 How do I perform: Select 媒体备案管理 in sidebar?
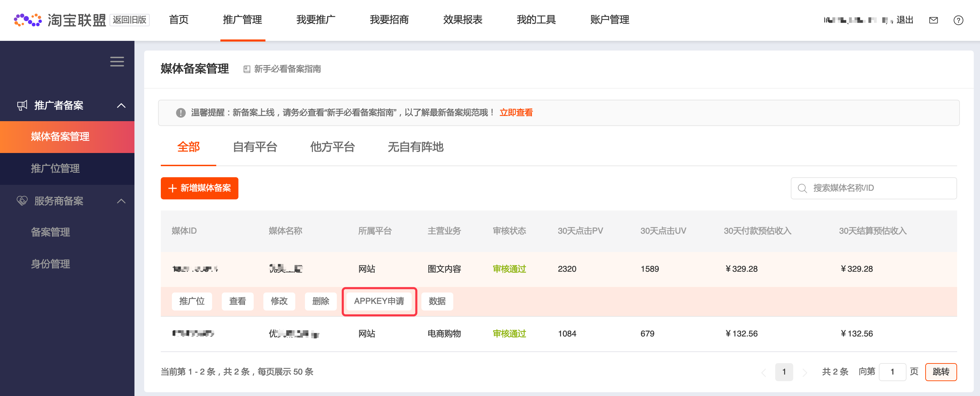click(67, 137)
